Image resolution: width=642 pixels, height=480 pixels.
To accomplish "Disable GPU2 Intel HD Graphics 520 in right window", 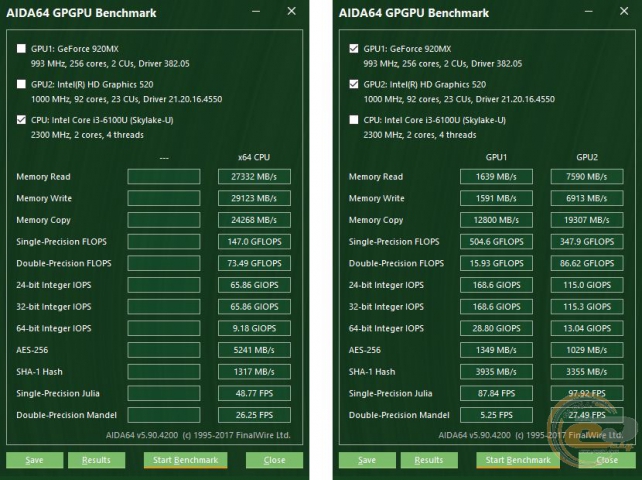I will click(x=354, y=84).
